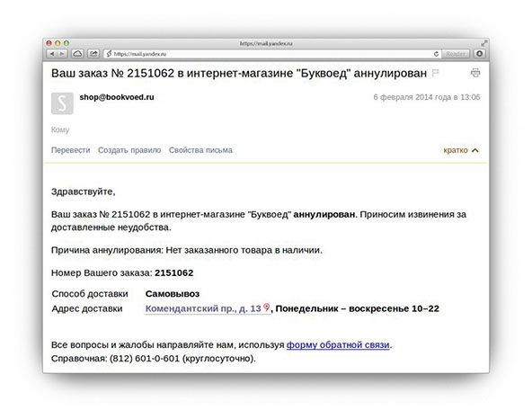
Task: Click the Самовывоз delivery method value
Action: (x=173, y=294)
